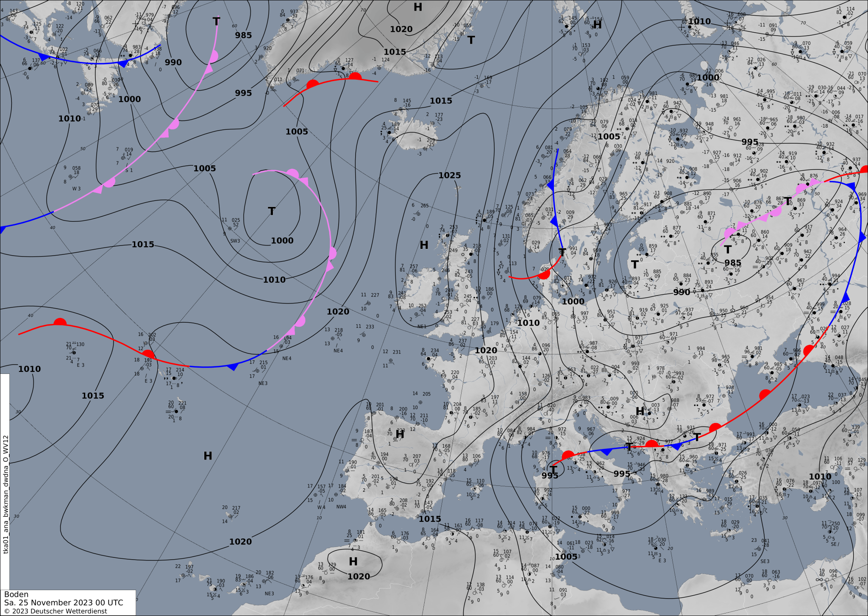Click the T low marker above the mid-Atlantic '1000' label
The height and width of the screenshot is (616, 868).
point(272,211)
